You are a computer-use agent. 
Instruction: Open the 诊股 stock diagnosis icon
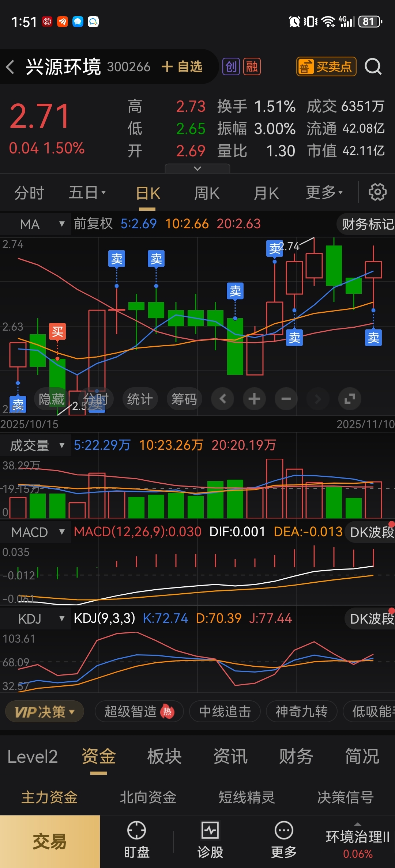click(210, 840)
